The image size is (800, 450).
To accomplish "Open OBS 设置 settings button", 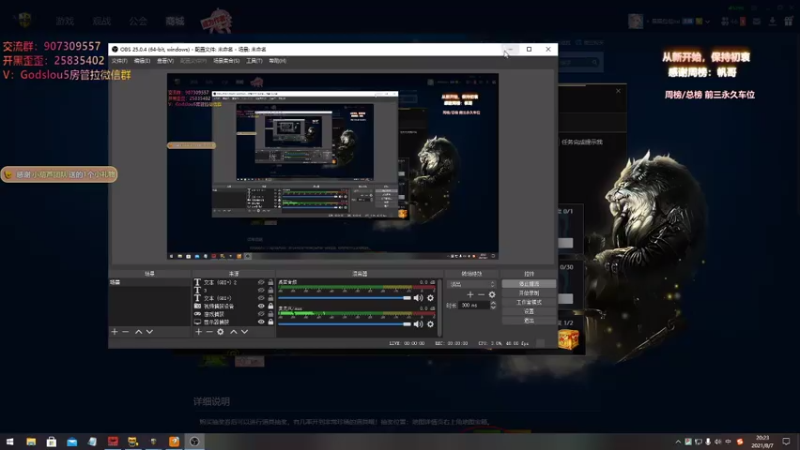I will click(529, 311).
